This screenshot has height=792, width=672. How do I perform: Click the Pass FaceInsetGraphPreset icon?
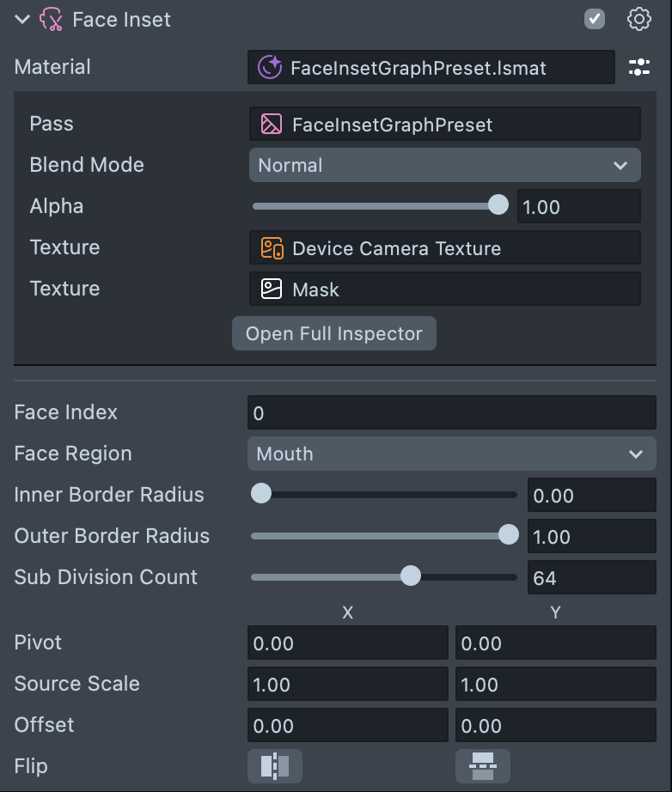[272, 125]
